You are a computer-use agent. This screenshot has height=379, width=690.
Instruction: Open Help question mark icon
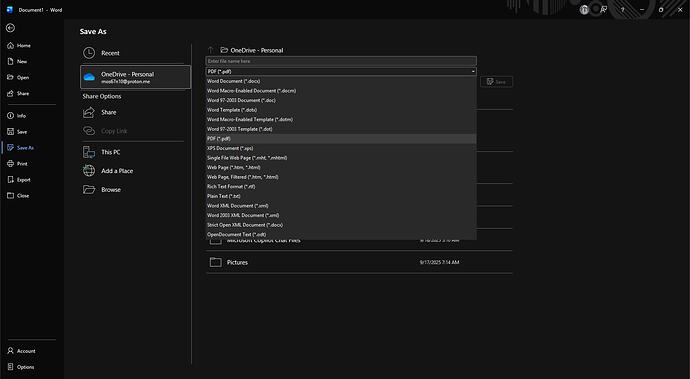pos(622,10)
